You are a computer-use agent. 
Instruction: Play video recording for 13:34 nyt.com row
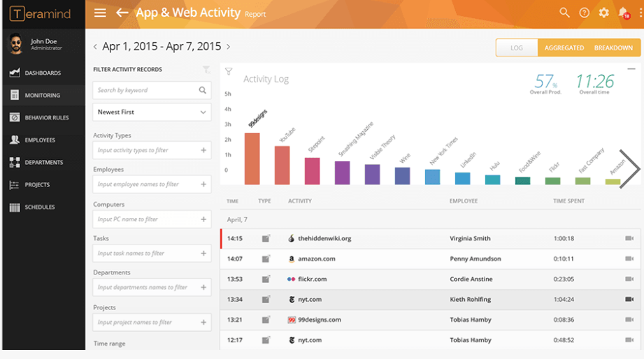coord(629,299)
